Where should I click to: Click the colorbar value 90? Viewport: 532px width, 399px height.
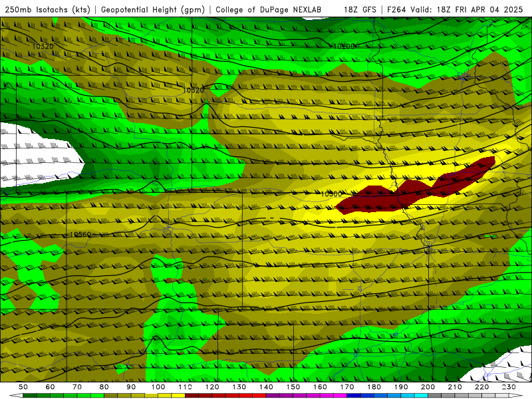(x=131, y=387)
